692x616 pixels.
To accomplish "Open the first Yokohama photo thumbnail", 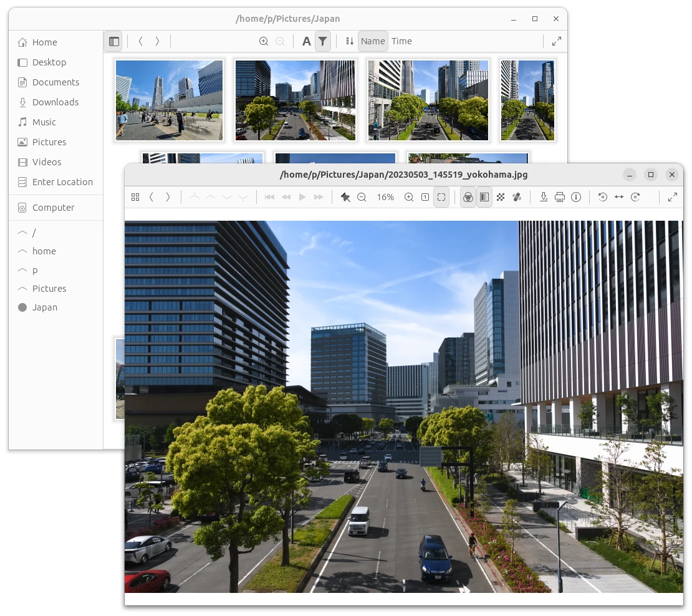I will 169,100.
